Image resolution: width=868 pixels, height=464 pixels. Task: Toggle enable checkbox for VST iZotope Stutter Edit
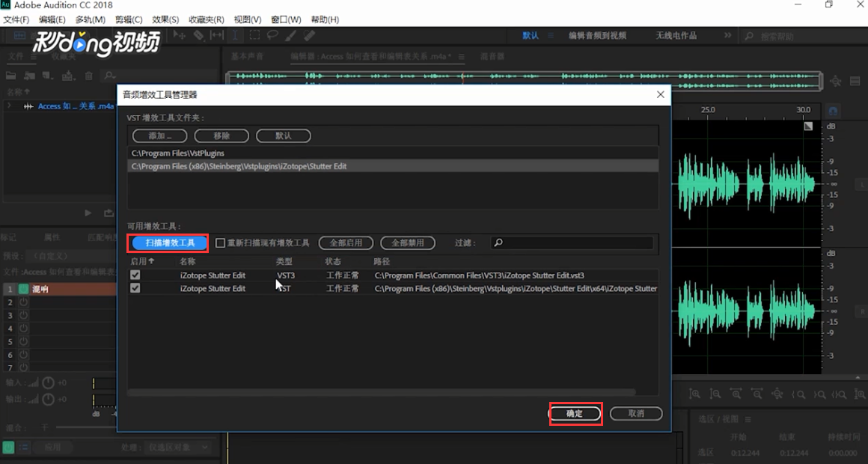click(135, 288)
